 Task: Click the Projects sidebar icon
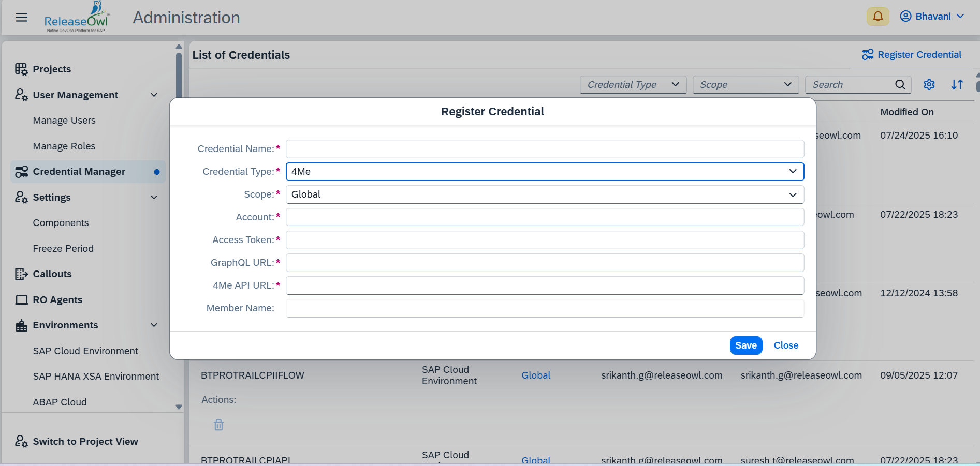pyautogui.click(x=21, y=69)
